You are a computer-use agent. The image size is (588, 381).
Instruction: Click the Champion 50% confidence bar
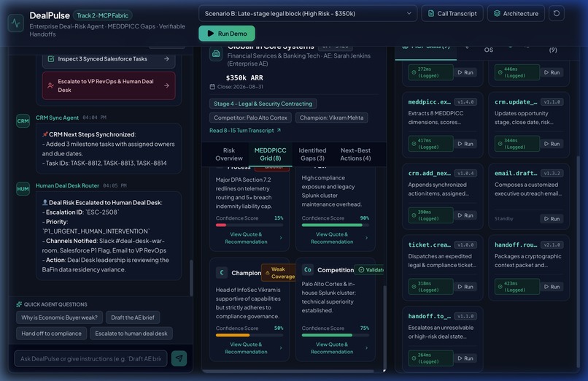coord(249,335)
